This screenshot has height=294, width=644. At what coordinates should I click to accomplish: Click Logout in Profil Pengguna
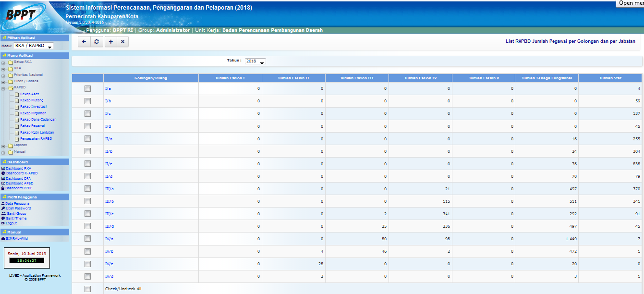[x=11, y=223]
